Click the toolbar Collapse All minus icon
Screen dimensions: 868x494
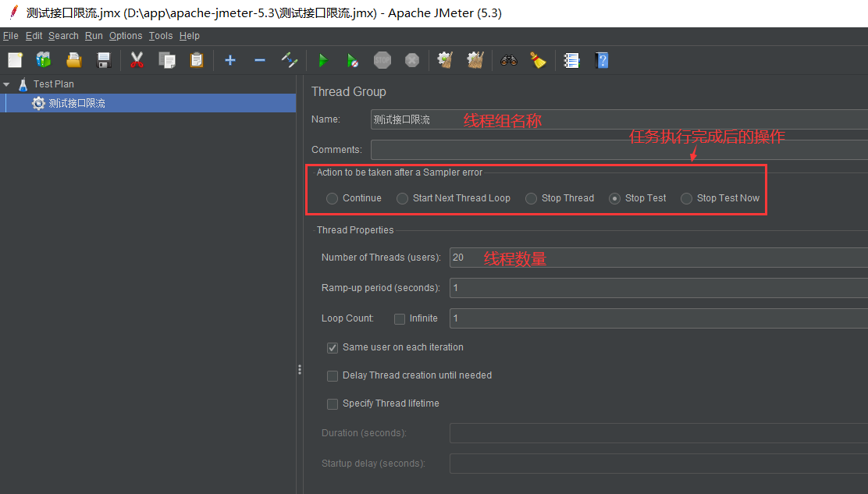[x=260, y=60]
